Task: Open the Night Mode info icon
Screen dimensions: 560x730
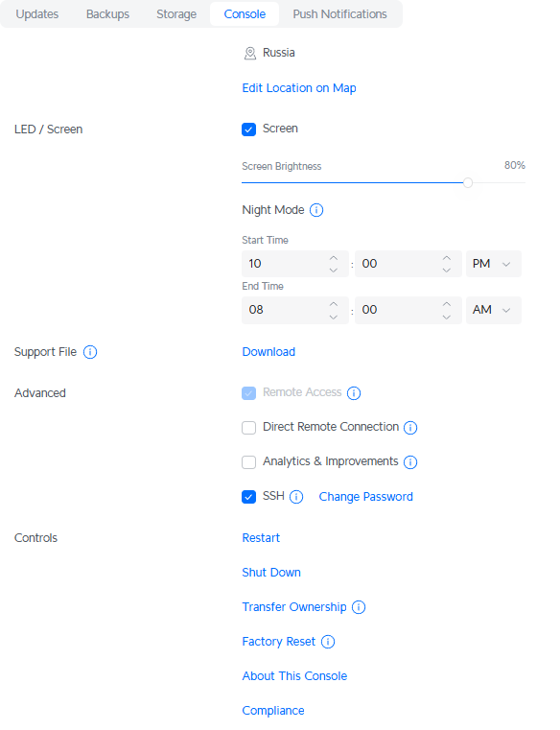Action: coord(316,210)
